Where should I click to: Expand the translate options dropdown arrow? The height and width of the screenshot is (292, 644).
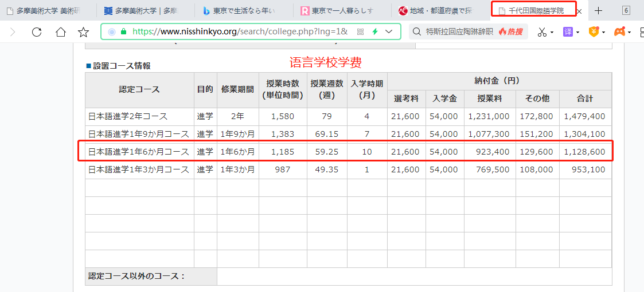pos(578,33)
